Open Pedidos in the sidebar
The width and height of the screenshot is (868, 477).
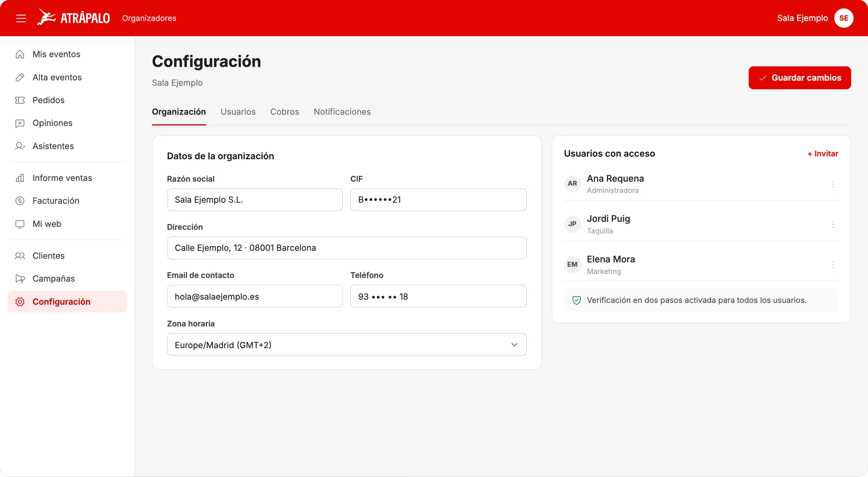(67, 100)
